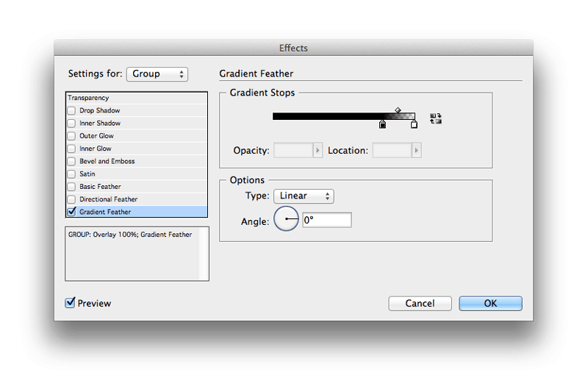The height and width of the screenshot is (375, 588).
Task: Toggle the Preview checkbox
Action: point(71,303)
